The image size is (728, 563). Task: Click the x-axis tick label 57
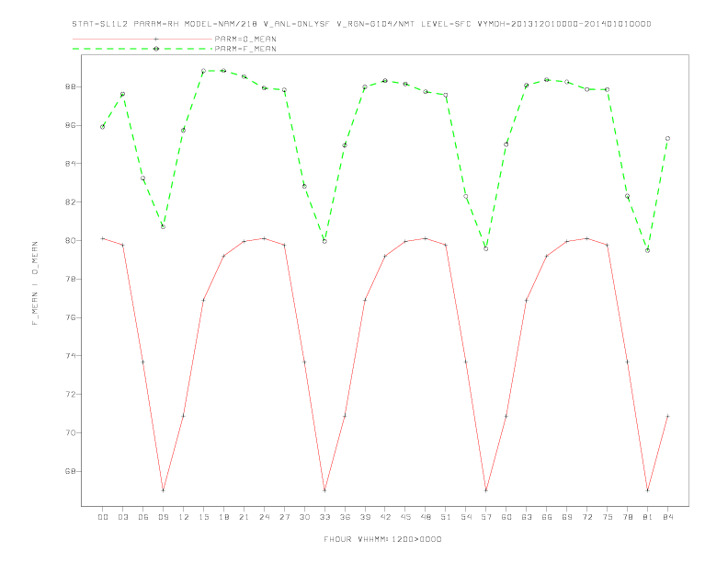coord(486,517)
